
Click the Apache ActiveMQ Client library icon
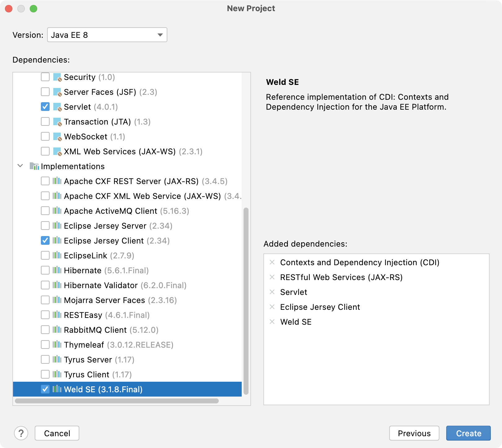(x=57, y=211)
